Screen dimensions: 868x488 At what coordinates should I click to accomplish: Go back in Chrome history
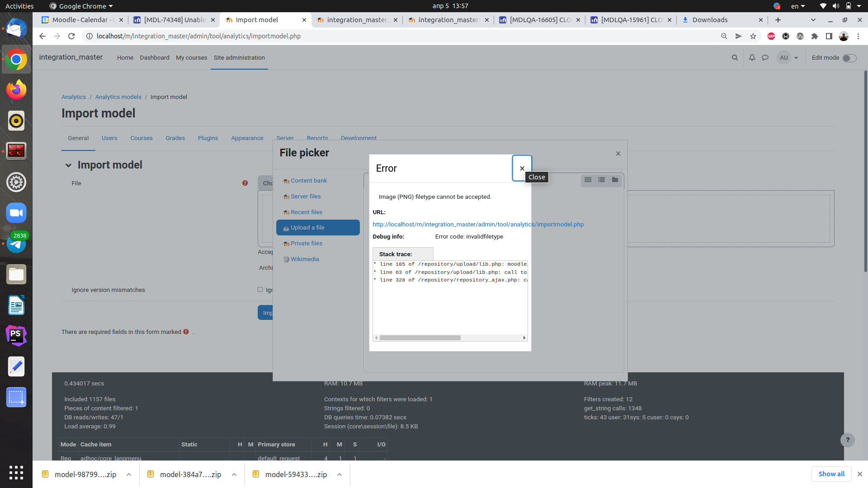coord(42,36)
